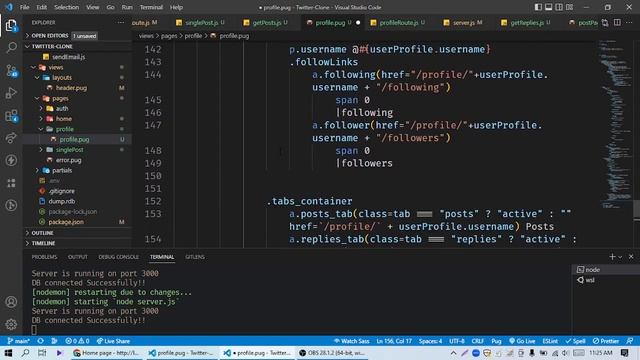Click errors and warnings count in status bar

77,341
